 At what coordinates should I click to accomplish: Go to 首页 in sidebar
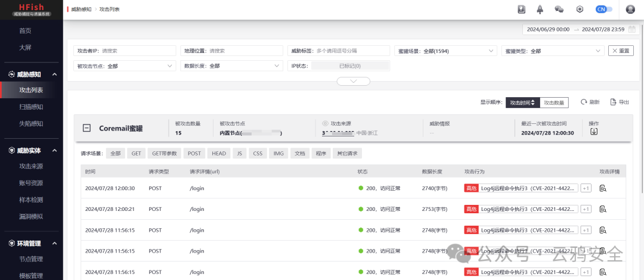pyautogui.click(x=25, y=31)
